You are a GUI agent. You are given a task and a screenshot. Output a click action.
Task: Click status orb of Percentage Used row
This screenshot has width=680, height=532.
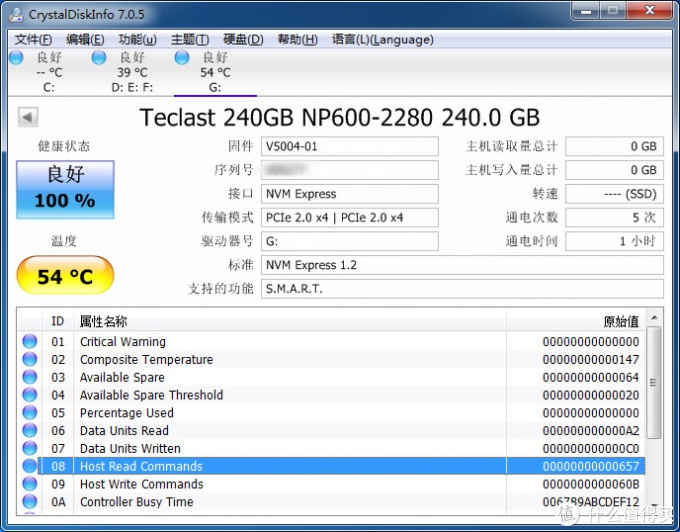pos(30,412)
